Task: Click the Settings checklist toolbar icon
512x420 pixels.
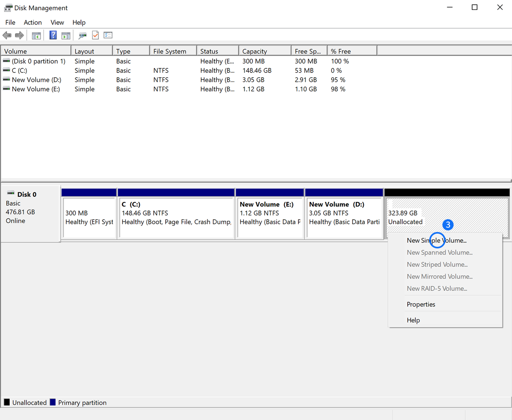Action: [x=108, y=35]
